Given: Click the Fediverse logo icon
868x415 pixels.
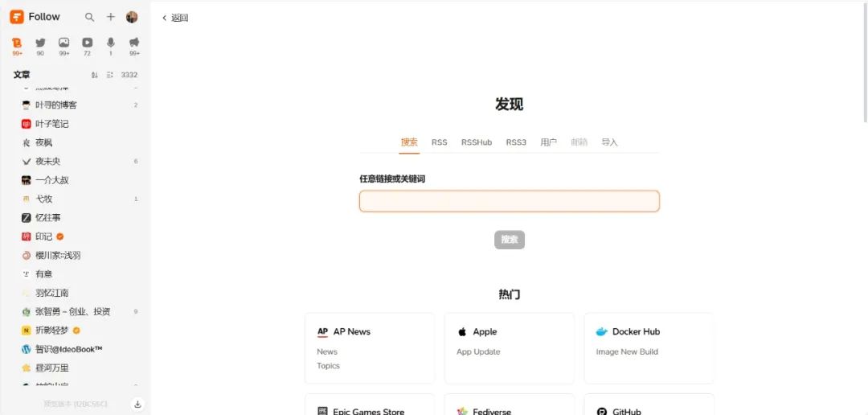Looking at the screenshot, I should point(462,412).
